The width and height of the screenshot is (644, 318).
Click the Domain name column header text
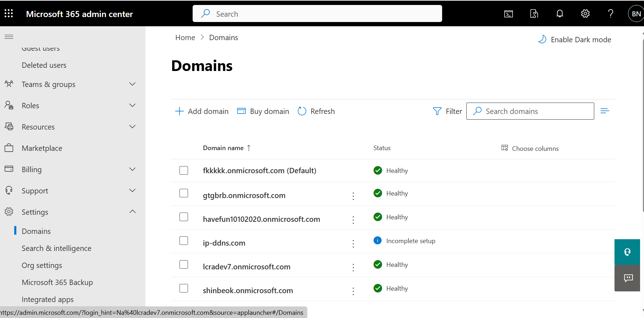(223, 148)
